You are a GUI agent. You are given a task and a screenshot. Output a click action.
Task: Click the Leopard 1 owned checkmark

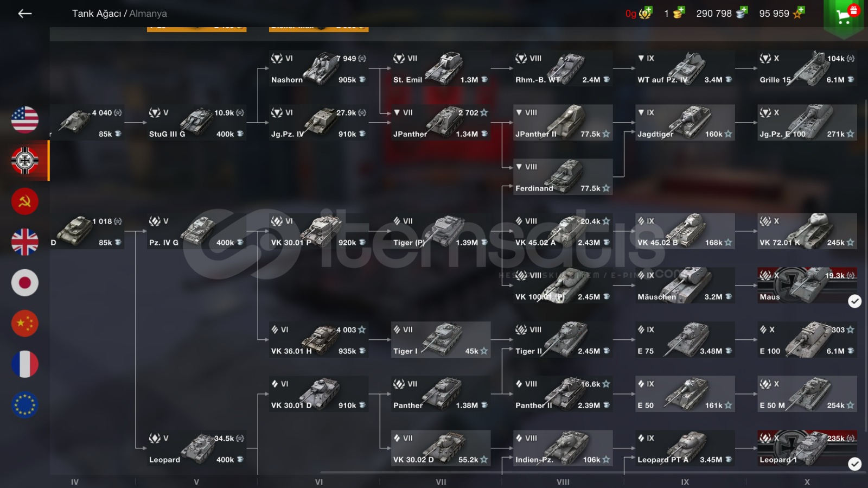854,464
